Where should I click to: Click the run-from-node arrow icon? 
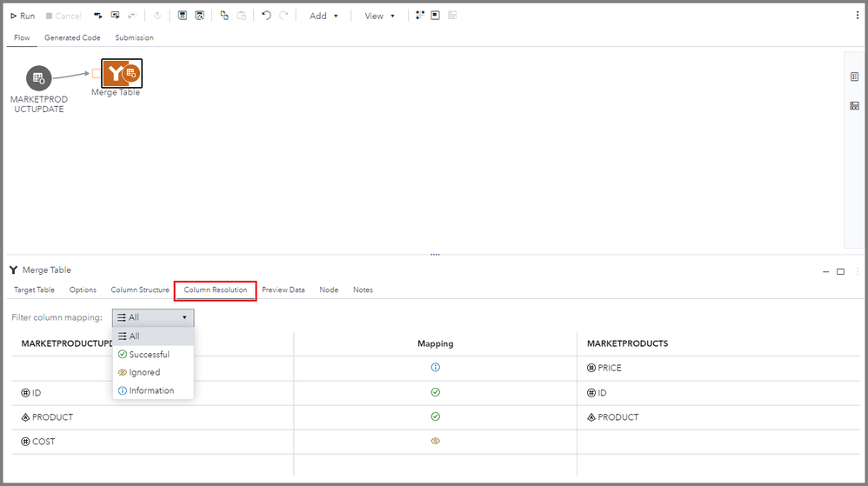click(x=98, y=16)
